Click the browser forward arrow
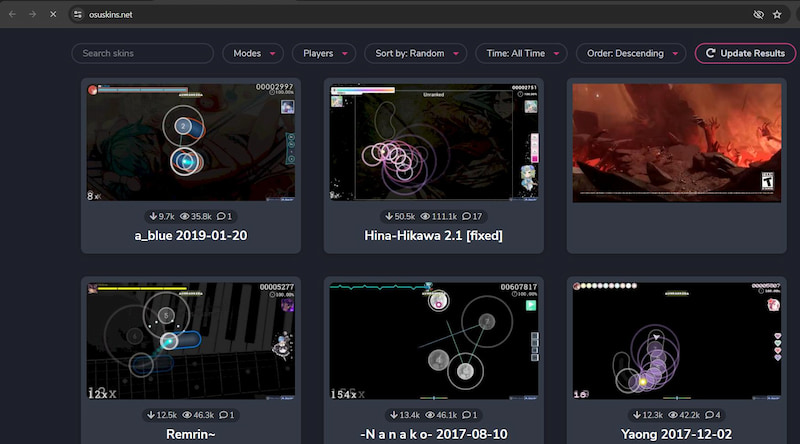Image resolution: width=800 pixels, height=444 pixels. pyautogui.click(x=33, y=14)
